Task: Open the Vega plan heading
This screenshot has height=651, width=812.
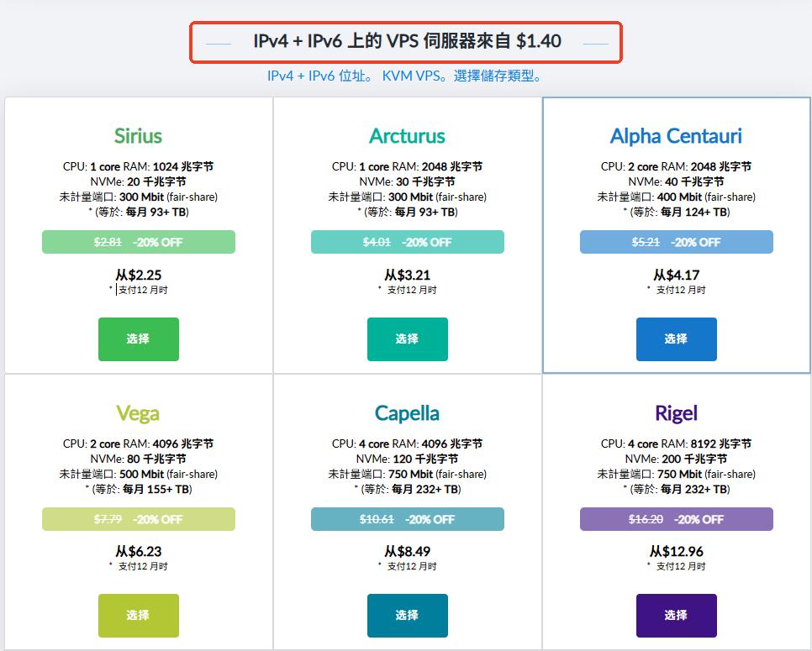Action: pyautogui.click(x=138, y=413)
